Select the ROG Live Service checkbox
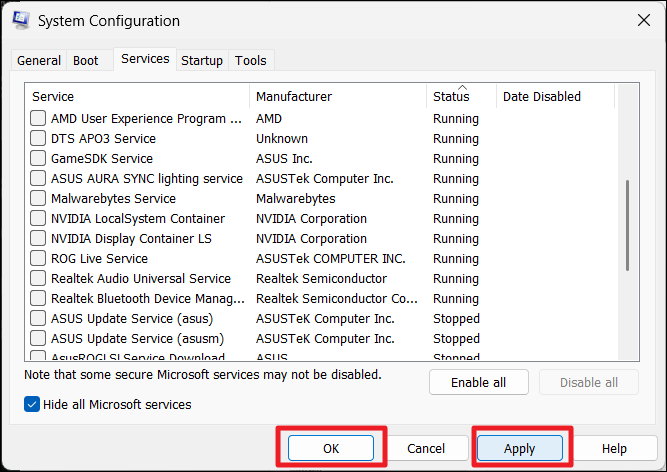This screenshot has height=472, width=667. click(38, 259)
